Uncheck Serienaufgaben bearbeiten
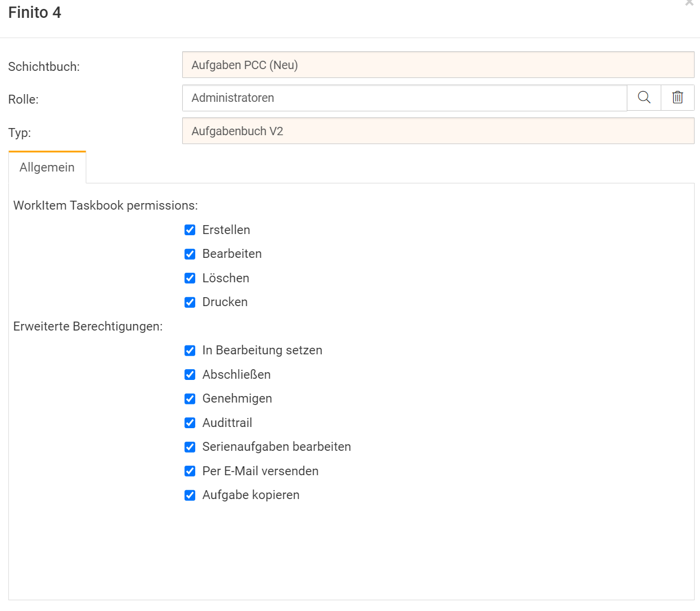 190,447
